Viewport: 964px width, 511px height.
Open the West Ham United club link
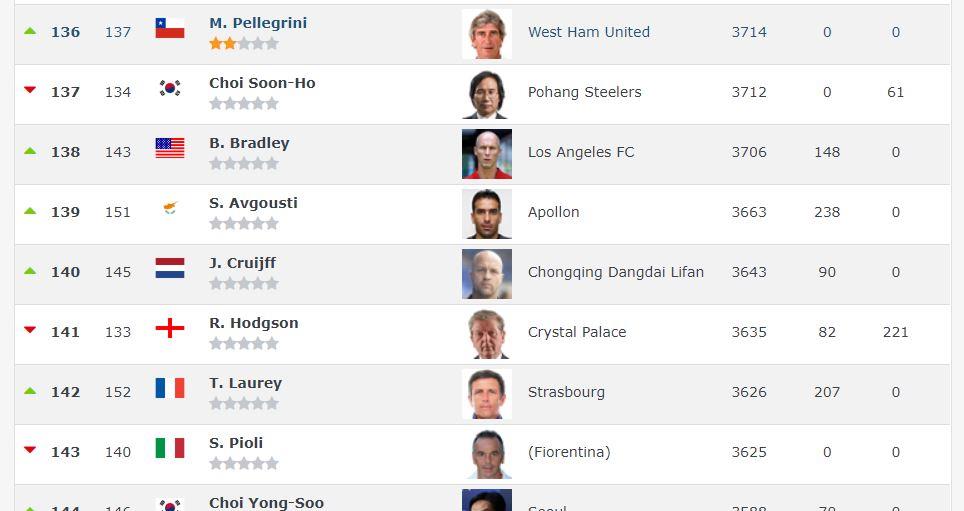click(588, 32)
